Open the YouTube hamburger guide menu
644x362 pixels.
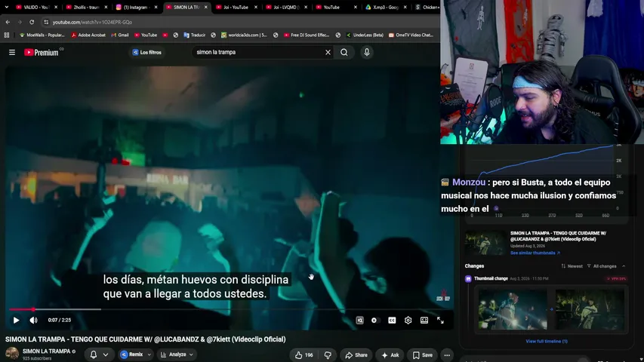tap(12, 53)
